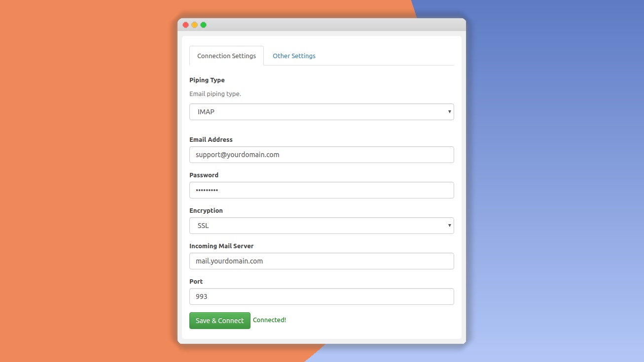This screenshot has width=644, height=362.
Task: Click the yellow minimize window button
Action: coord(195,25)
